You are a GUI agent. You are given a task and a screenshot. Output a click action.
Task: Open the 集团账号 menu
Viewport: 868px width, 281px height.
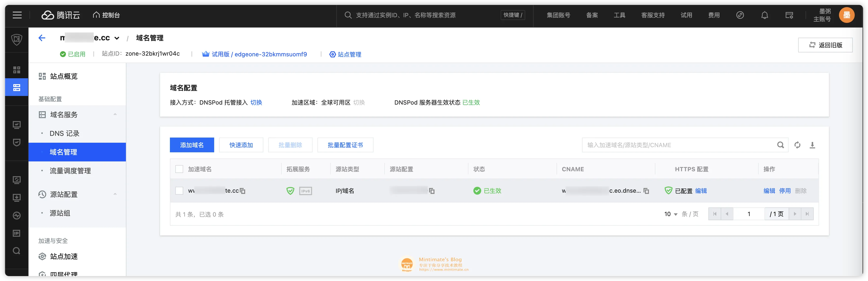pos(558,15)
